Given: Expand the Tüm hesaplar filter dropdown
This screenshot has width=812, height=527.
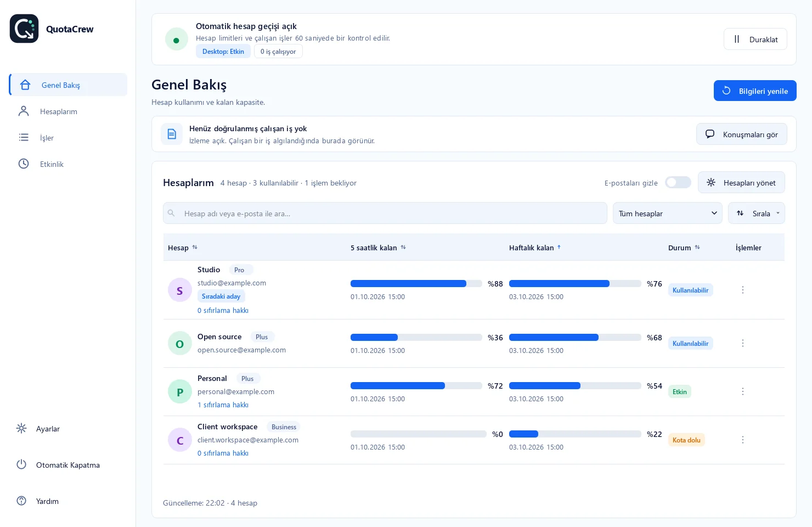Looking at the screenshot, I should click(x=667, y=213).
